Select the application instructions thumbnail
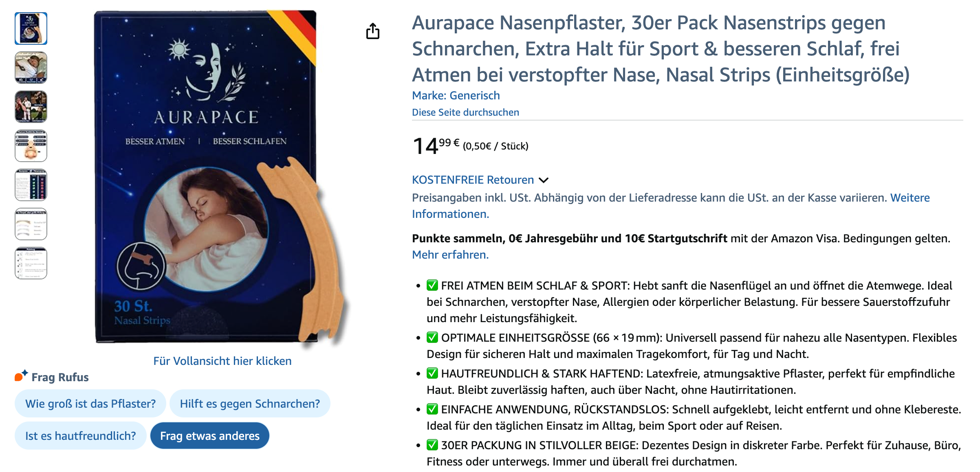This screenshot has height=472, width=980. pyautogui.click(x=31, y=263)
